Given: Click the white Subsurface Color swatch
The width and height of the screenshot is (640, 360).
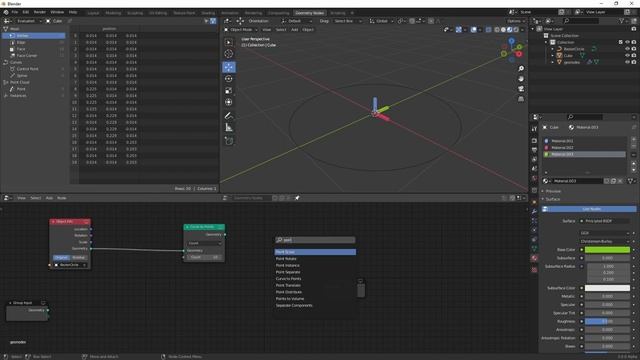Looking at the screenshot, I should click(x=607, y=288).
